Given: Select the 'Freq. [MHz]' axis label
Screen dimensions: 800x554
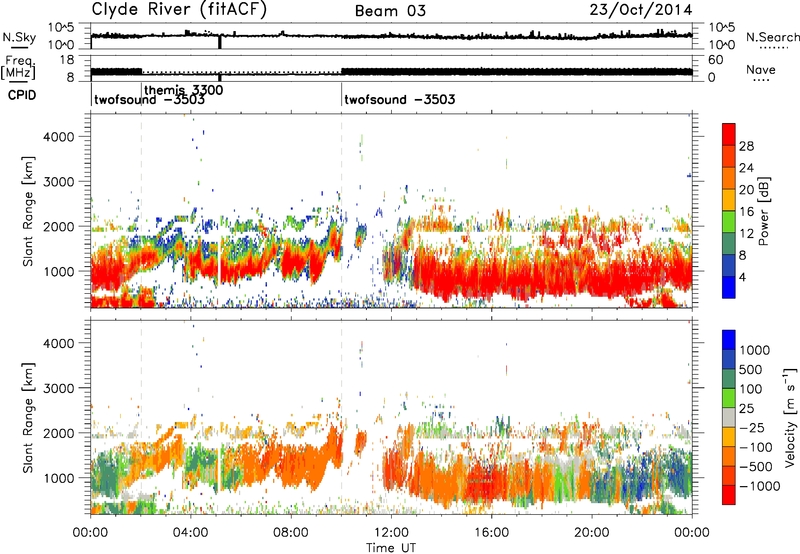Looking at the screenshot, I should point(18,67).
